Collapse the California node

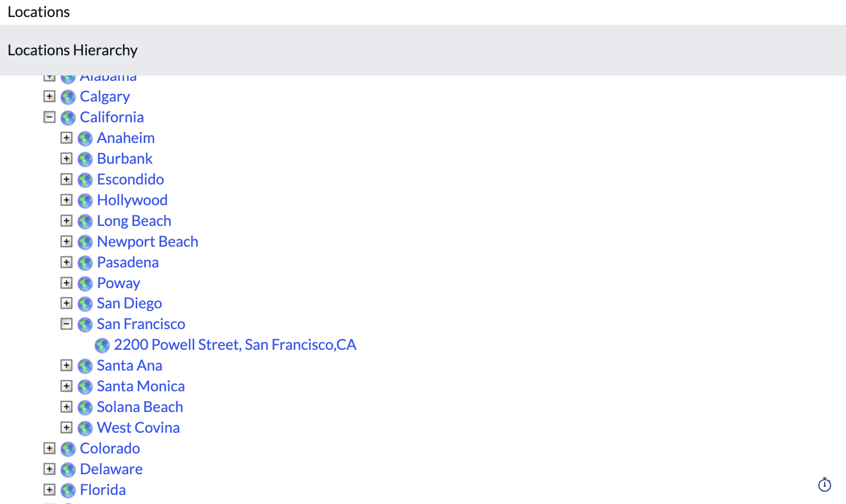[x=49, y=117]
